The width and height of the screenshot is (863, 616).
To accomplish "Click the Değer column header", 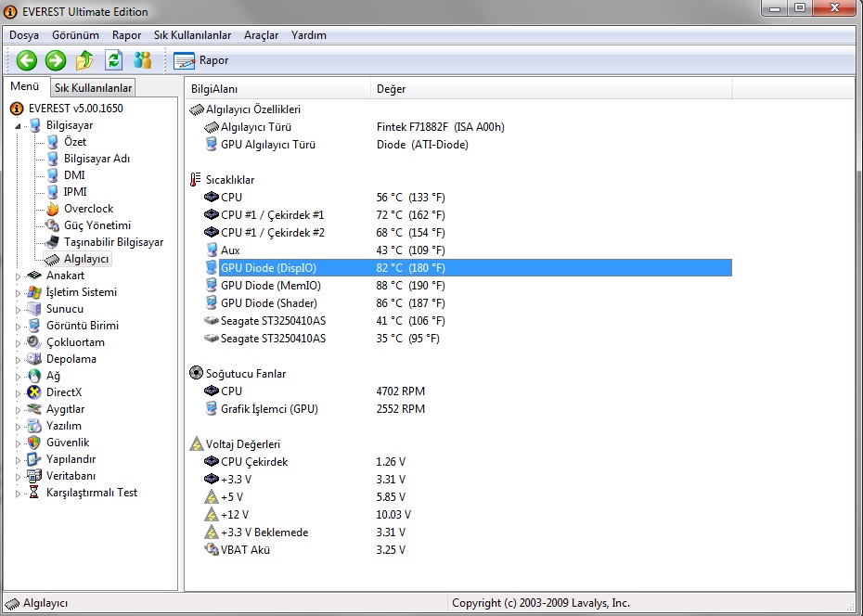I will pyautogui.click(x=551, y=89).
